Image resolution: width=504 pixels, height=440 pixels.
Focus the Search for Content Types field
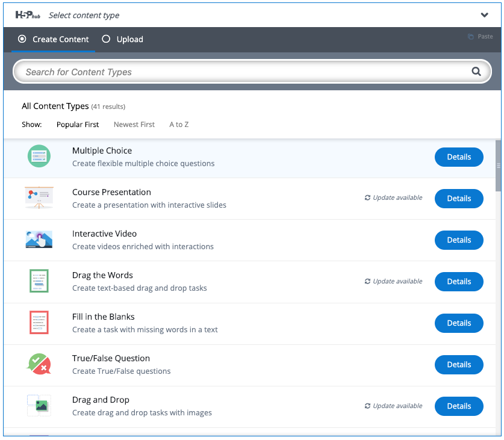[241, 72]
